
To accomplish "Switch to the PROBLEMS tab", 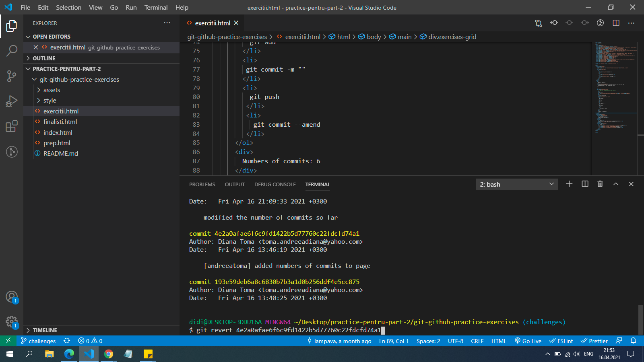I will (x=202, y=185).
